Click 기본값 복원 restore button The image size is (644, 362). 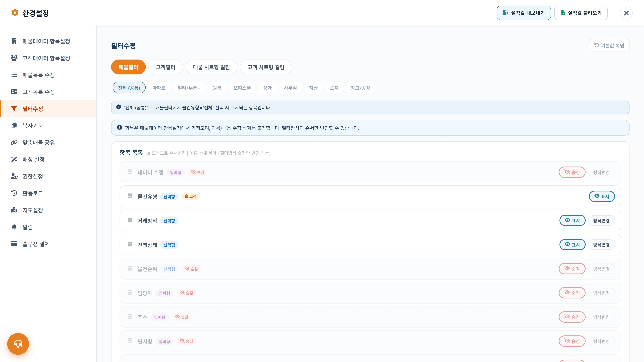coord(609,45)
